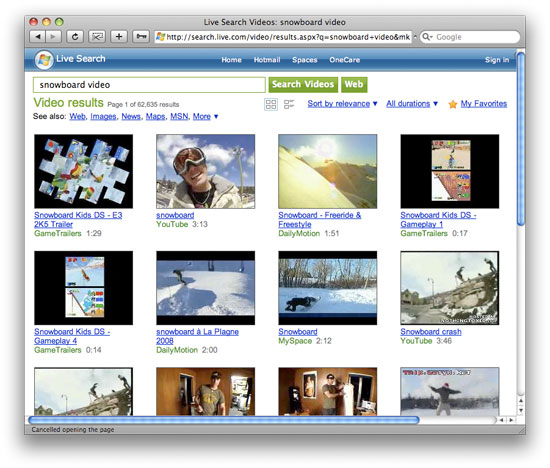The image size is (550, 468).
Task: Click the green Web button
Action: pos(354,85)
